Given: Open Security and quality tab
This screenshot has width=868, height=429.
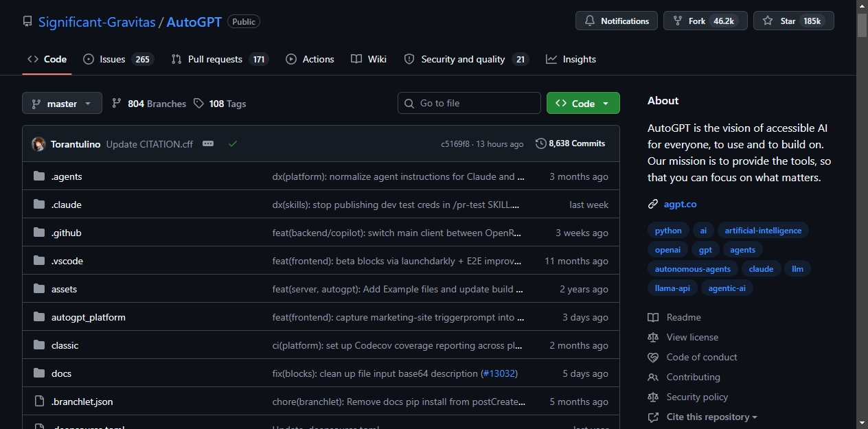Looking at the screenshot, I should [x=466, y=59].
